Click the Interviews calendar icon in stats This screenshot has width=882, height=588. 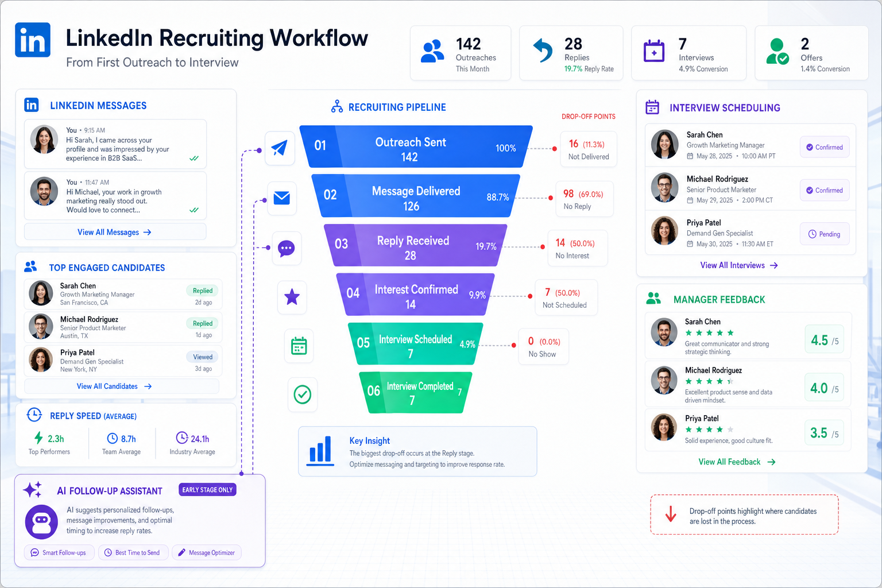pos(654,51)
